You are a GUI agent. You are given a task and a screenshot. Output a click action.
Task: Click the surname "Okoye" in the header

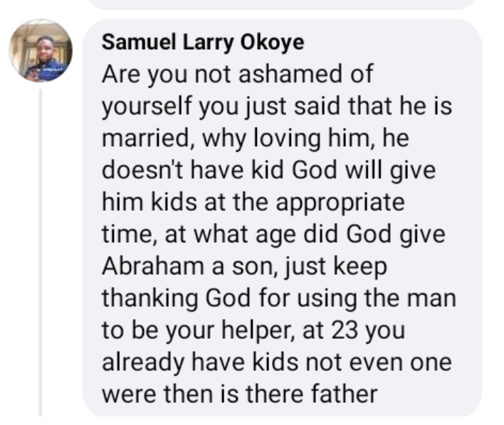click(275, 42)
